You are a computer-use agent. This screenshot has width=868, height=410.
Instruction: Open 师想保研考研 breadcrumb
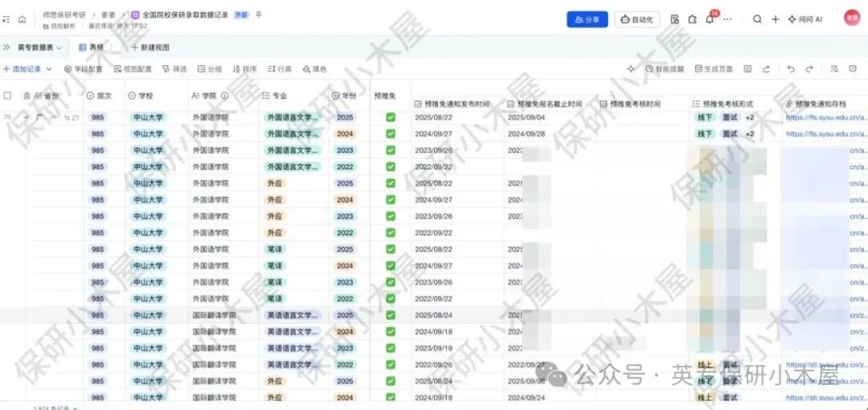(64, 15)
